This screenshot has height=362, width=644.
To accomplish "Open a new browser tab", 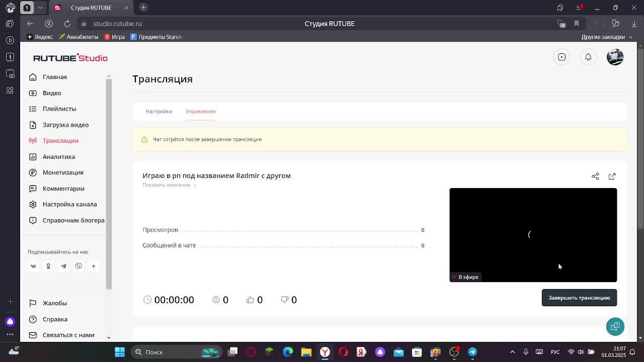I will (143, 8).
